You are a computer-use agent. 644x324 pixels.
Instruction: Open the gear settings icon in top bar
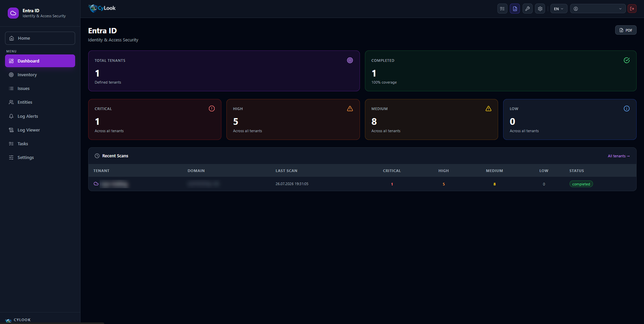pyautogui.click(x=540, y=9)
